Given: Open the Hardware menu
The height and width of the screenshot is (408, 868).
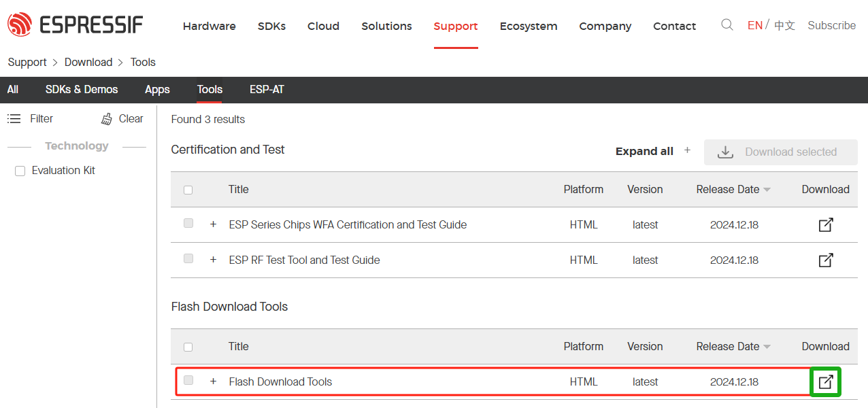Looking at the screenshot, I should tap(209, 26).
